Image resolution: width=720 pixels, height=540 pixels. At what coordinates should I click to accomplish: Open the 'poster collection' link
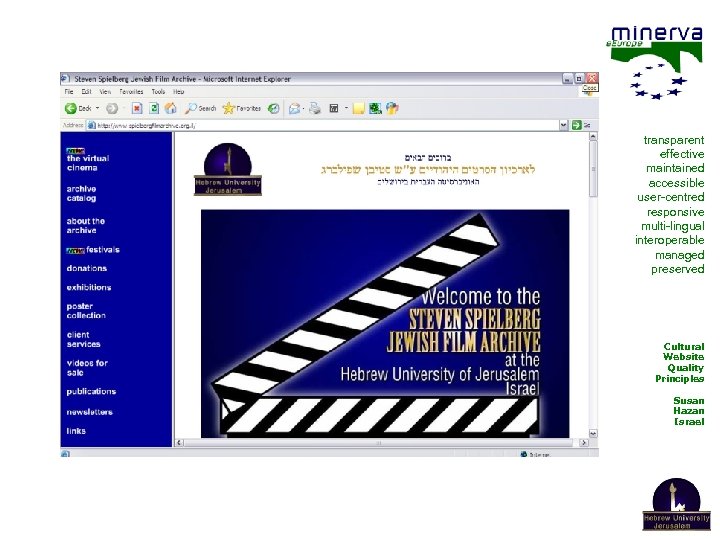tap(86, 311)
